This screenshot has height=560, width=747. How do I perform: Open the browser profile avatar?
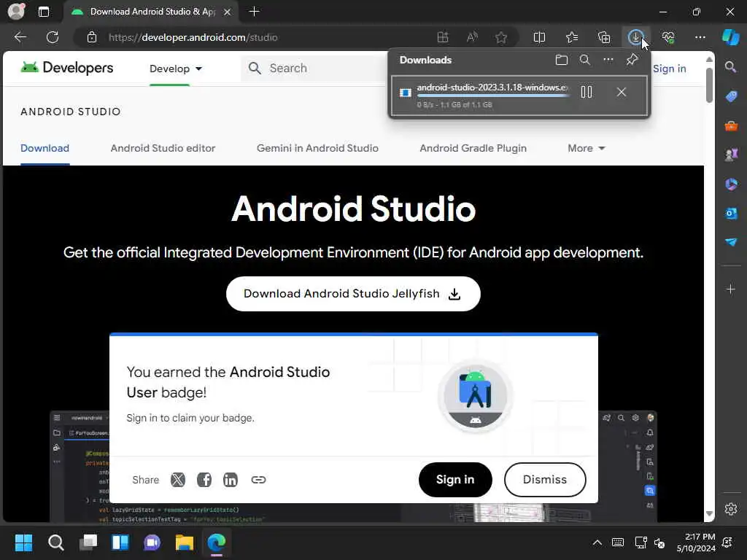[16, 12]
